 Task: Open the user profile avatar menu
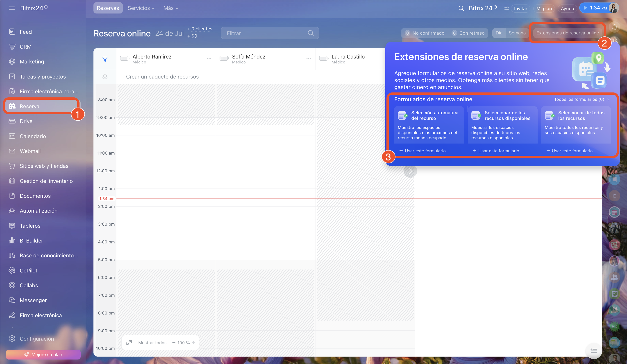(613, 8)
